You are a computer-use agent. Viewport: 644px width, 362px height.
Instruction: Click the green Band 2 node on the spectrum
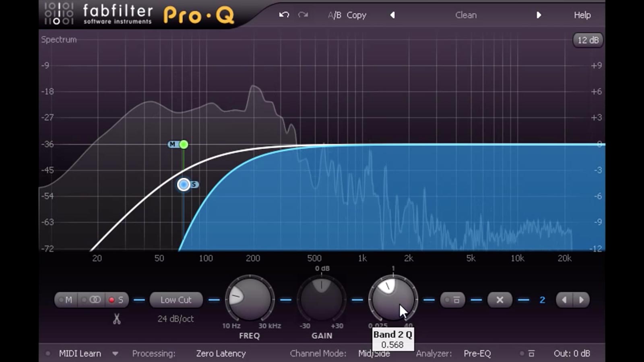[184, 144]
